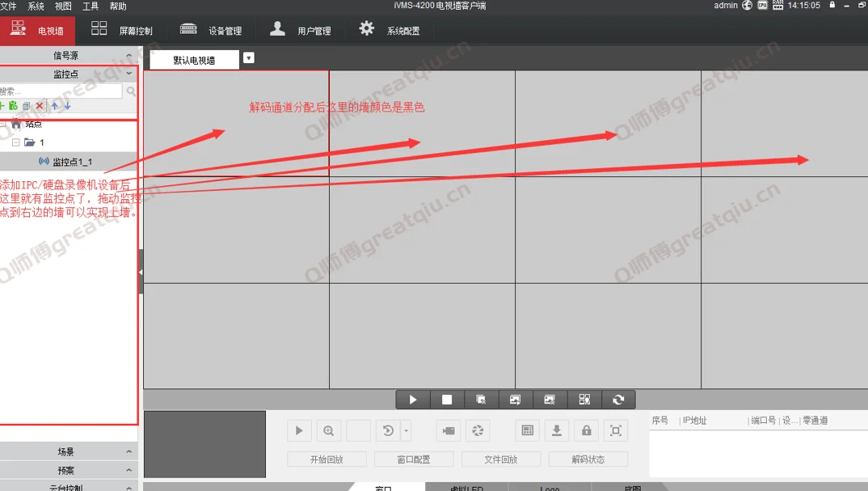Click the blue move-up arrow icon
868x491 pixels.
[55, 106]
